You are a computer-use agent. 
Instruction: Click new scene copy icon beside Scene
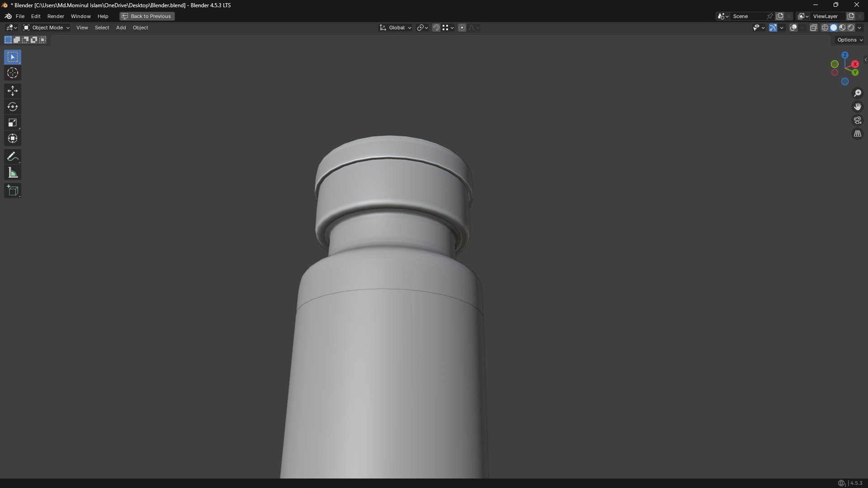click(x=780, y=16)
